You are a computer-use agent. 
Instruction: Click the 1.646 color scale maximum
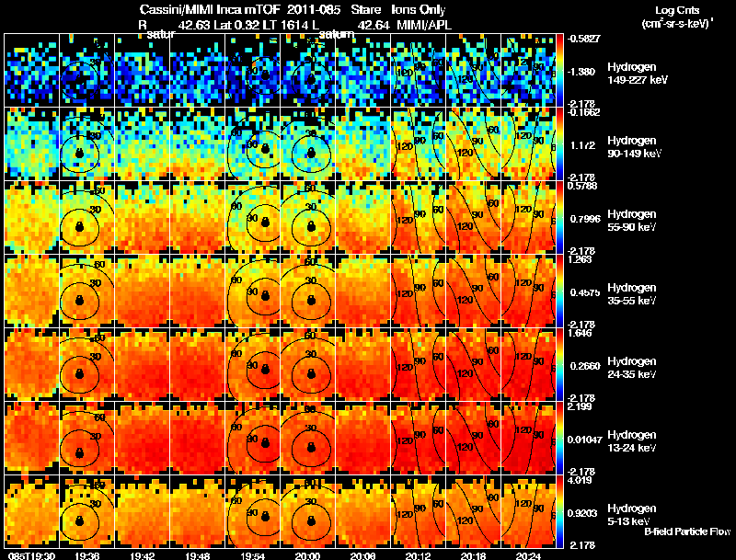581,333
